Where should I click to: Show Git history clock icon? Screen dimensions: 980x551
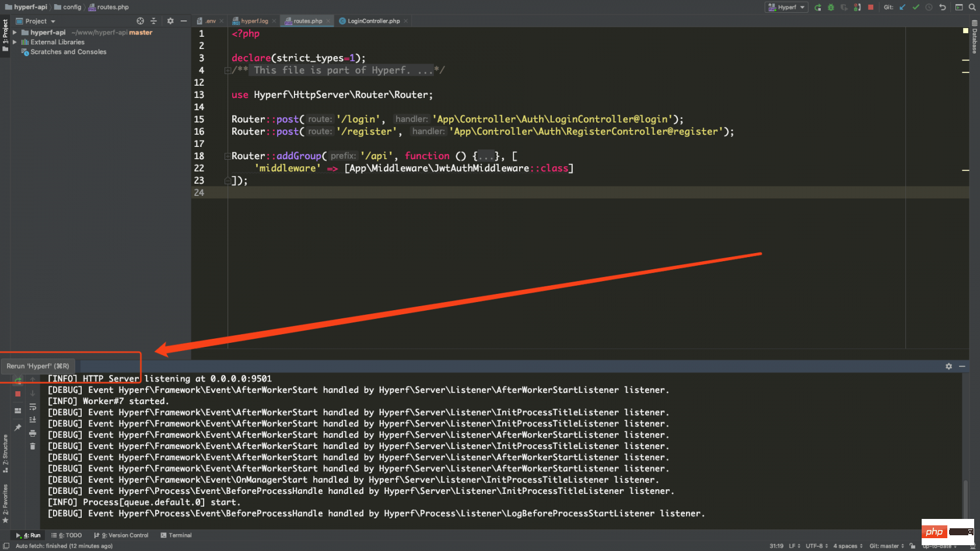[x=929, y=8]
